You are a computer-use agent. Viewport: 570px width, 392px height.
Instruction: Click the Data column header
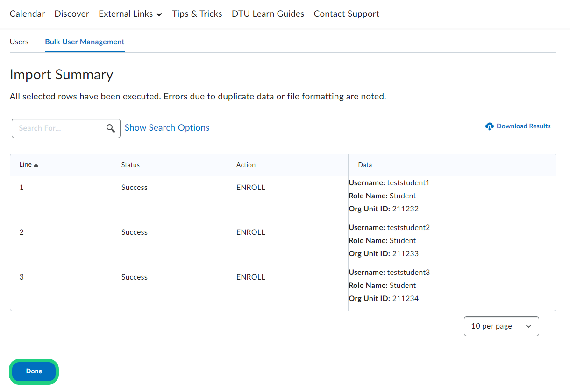click(365, 165)
